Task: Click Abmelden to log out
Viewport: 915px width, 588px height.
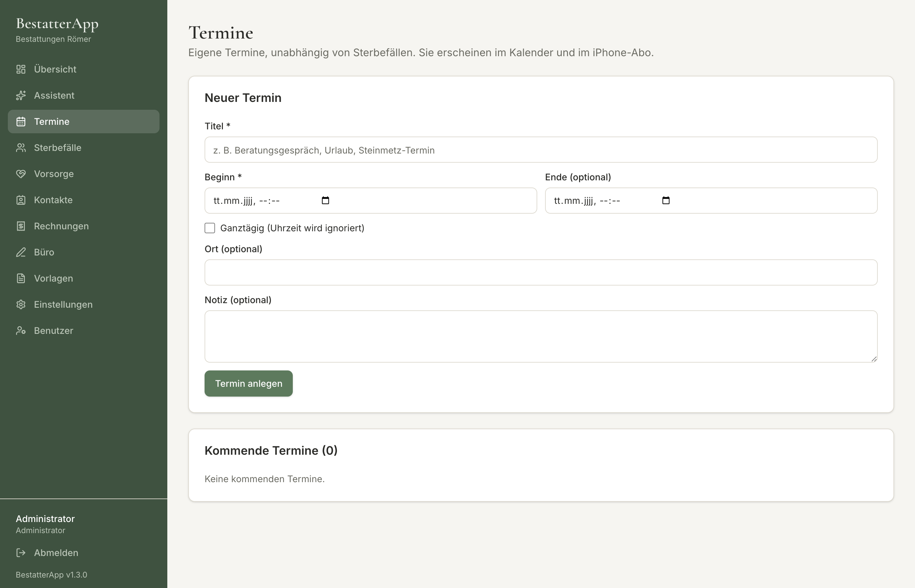Action: point(84,553)
